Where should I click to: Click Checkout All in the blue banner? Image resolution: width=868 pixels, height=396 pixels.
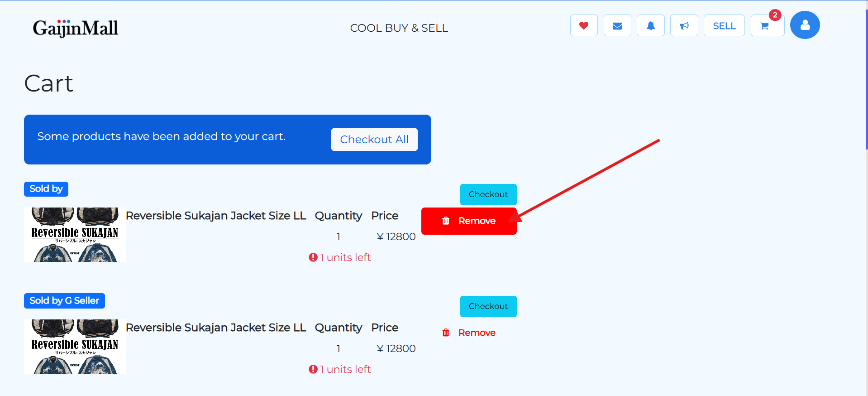[x=374, y=139]
